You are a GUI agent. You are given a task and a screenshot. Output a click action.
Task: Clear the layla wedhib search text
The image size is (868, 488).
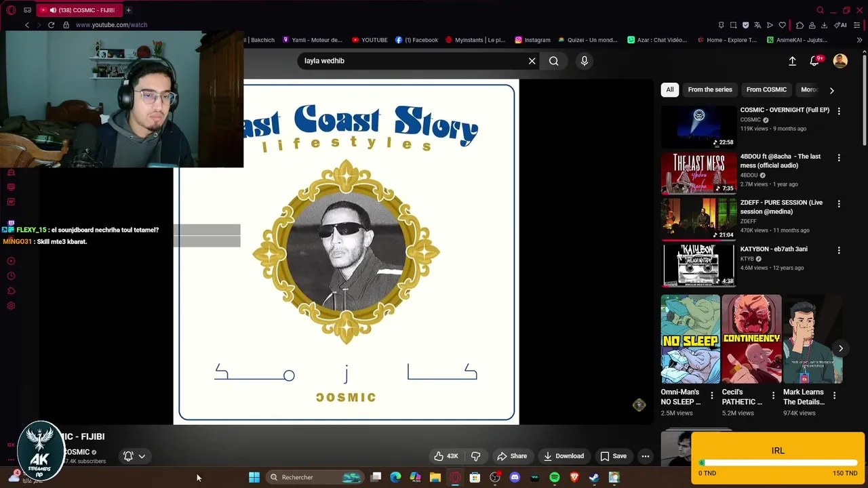532,61
